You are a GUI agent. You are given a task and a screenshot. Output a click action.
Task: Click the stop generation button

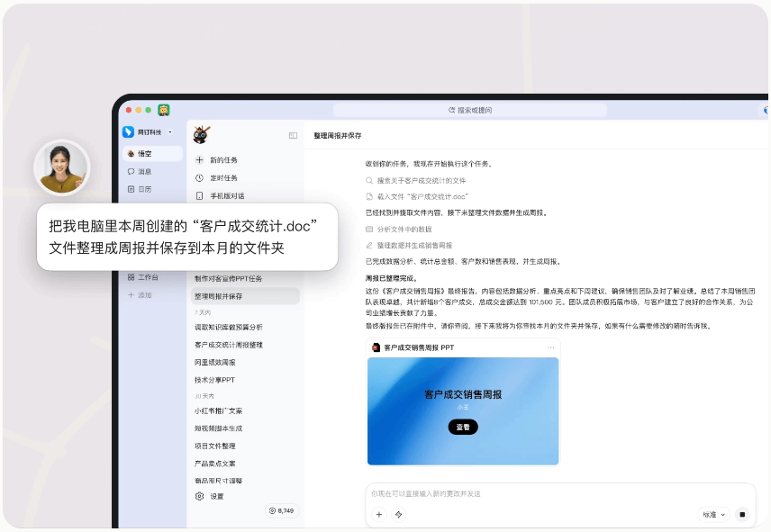coord(742,514)
